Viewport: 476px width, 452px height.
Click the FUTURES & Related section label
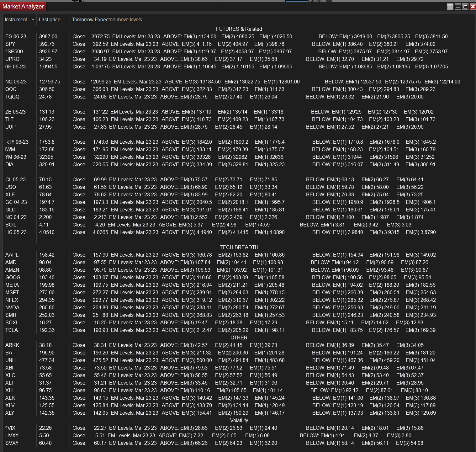click(239, 29)
